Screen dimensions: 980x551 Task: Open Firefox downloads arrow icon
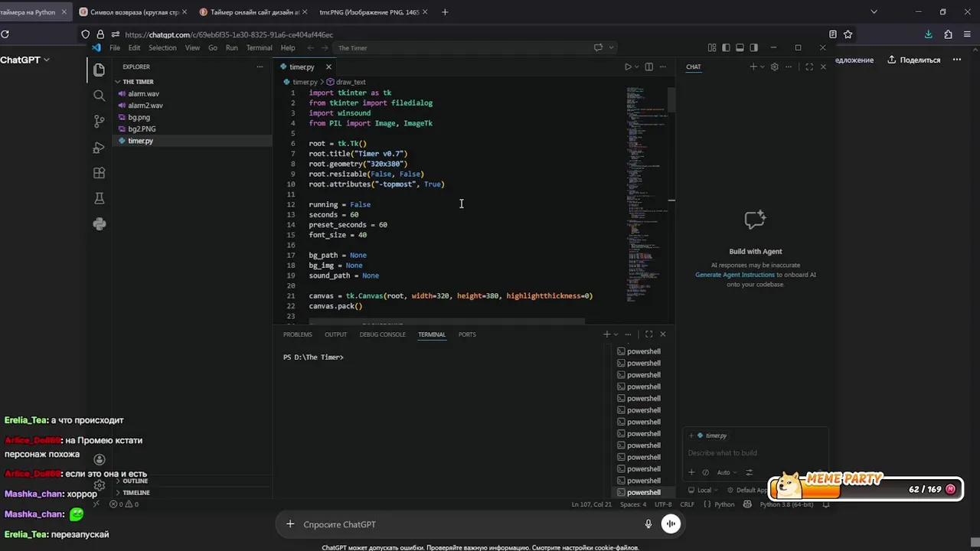928,34
